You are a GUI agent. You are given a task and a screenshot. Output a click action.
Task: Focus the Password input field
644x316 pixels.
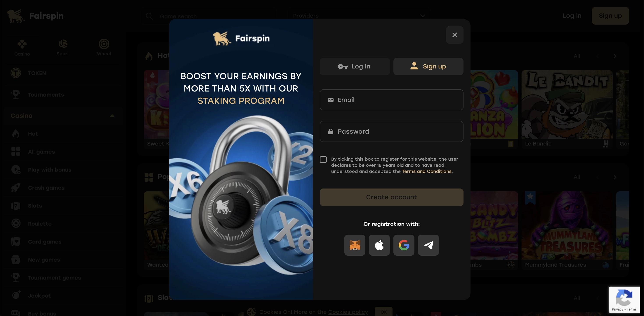391,131
